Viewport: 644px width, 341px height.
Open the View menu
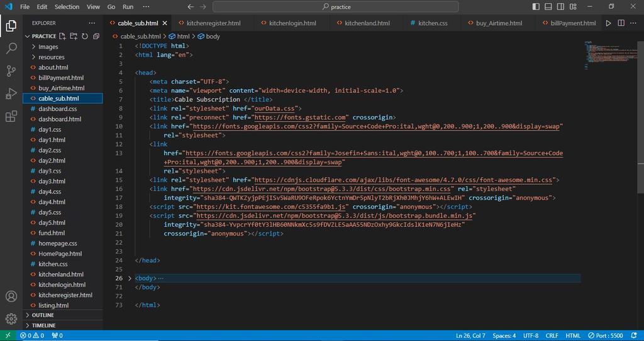tap(93, 6)
